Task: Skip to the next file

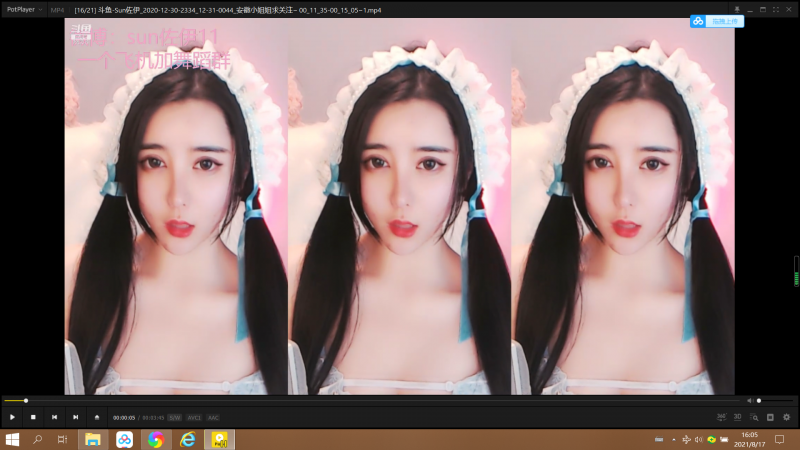Action: [75, 417]
